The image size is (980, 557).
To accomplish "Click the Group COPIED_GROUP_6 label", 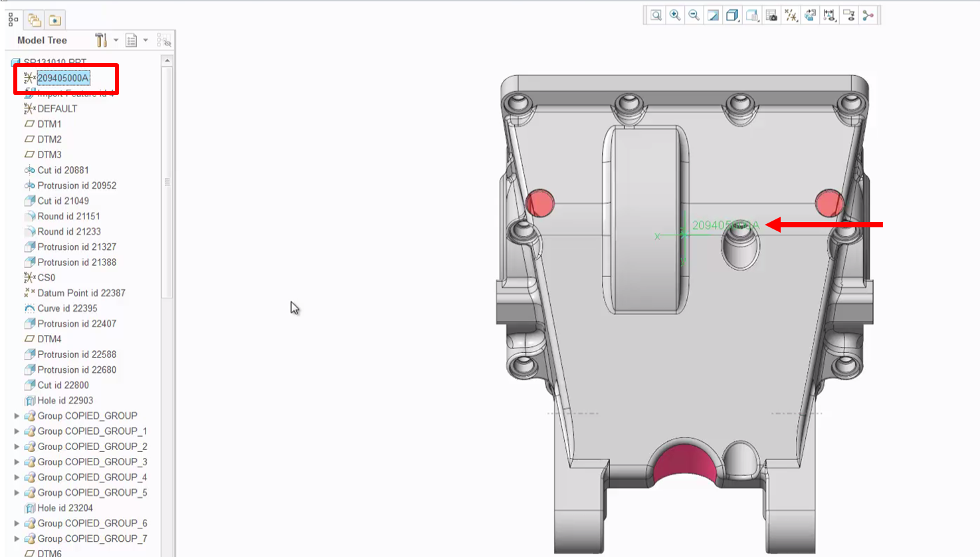I will tap(92, 523).
